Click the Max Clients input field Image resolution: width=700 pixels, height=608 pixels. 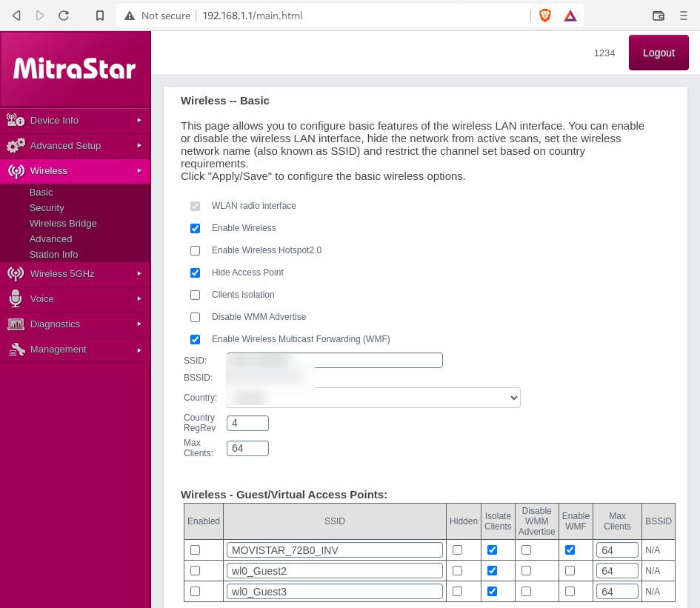click(247, 448)
